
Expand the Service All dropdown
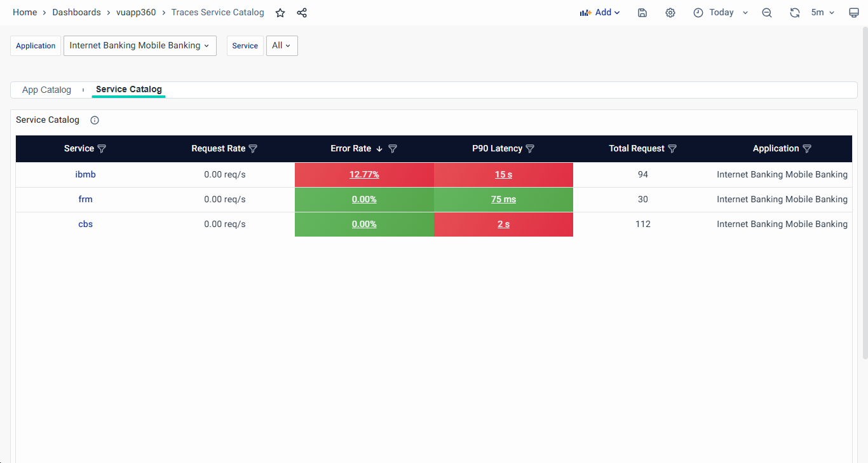tap(281, 46)
